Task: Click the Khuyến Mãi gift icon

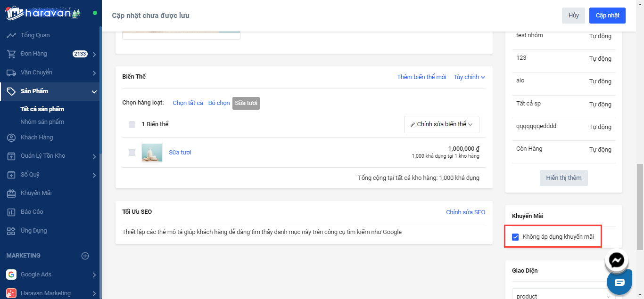Action: tap(11, 193)
